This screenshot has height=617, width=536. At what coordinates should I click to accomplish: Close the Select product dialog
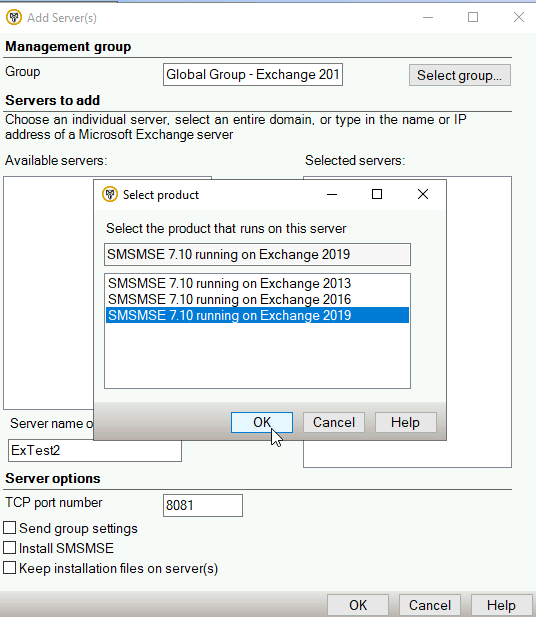[423, 194]
